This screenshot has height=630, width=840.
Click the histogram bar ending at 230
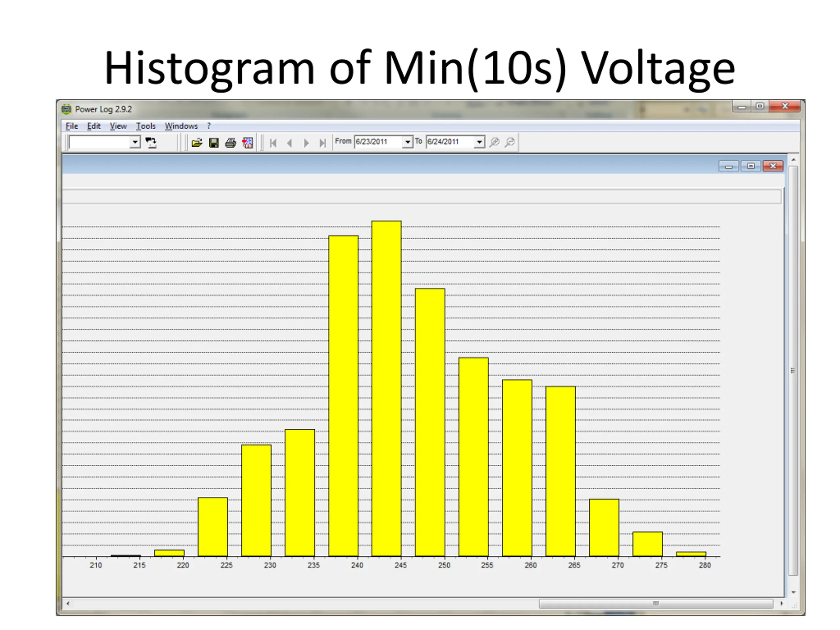[256, 500]
